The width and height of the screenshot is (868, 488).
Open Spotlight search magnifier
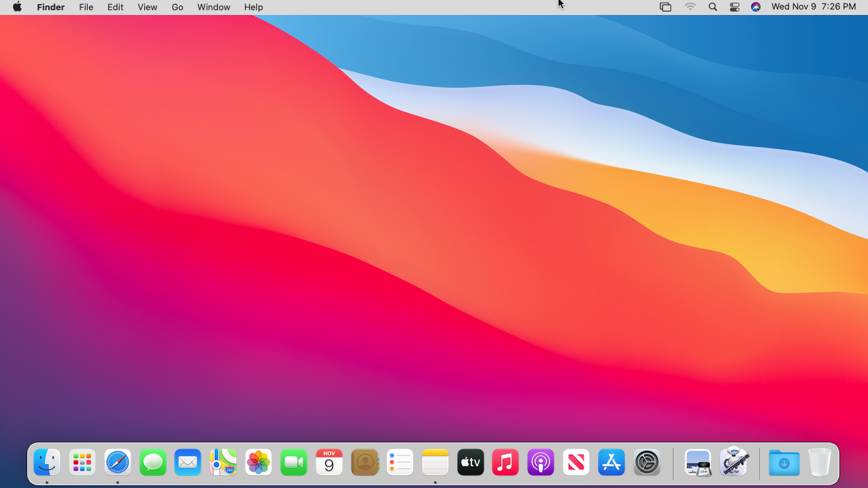click(713, 7)
